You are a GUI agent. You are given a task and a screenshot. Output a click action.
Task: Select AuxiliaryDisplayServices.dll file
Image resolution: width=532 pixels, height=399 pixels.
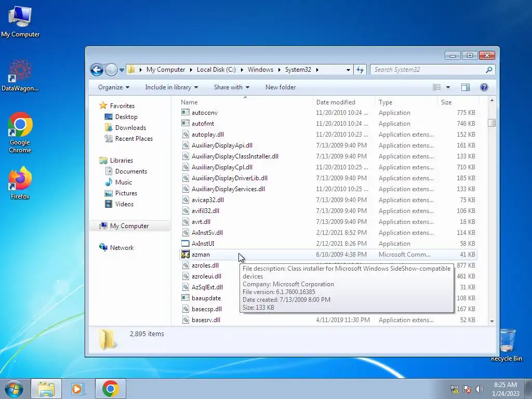pos(228,189)
